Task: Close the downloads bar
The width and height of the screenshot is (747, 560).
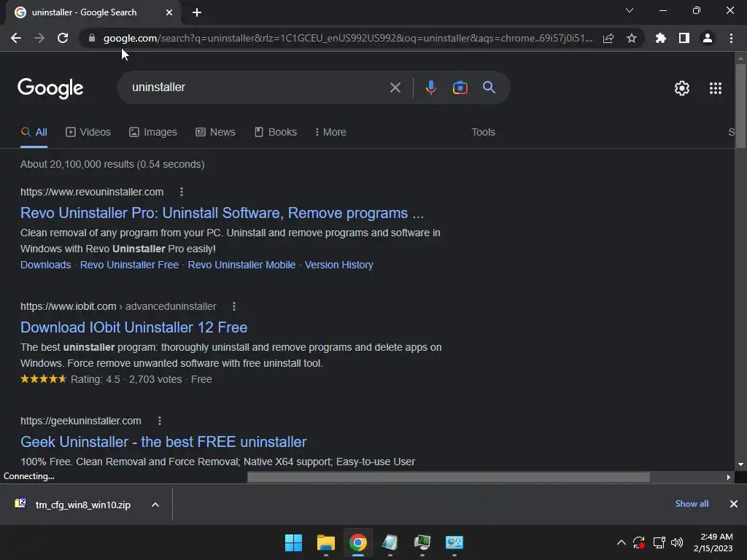Action: (734, 504)
